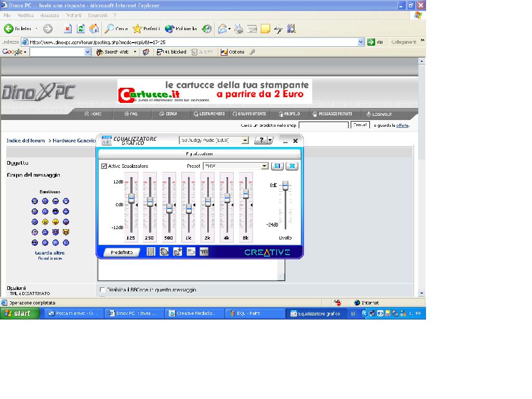This screenshot has height=399, width=532.
Task: Save the current equalizer preset
Action: [277, 166]
